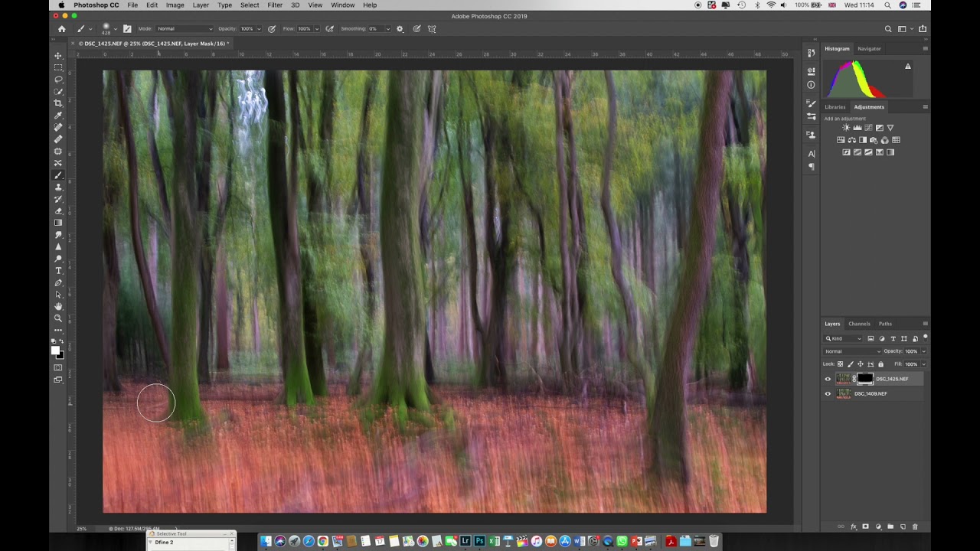
Task: Select the Eraser tool
Action: (x=58, y=210)
